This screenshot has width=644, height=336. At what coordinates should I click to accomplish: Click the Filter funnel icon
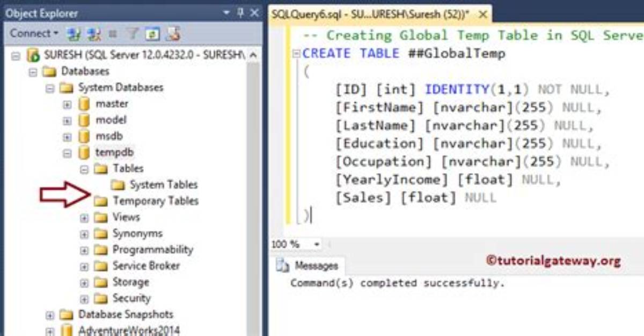click(x=132, y=34)
